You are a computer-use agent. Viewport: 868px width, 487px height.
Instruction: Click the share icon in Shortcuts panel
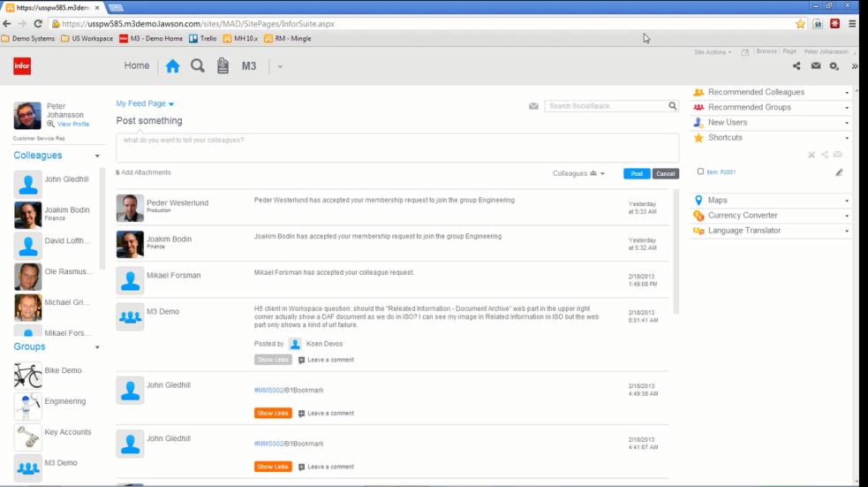coord(825,155)
